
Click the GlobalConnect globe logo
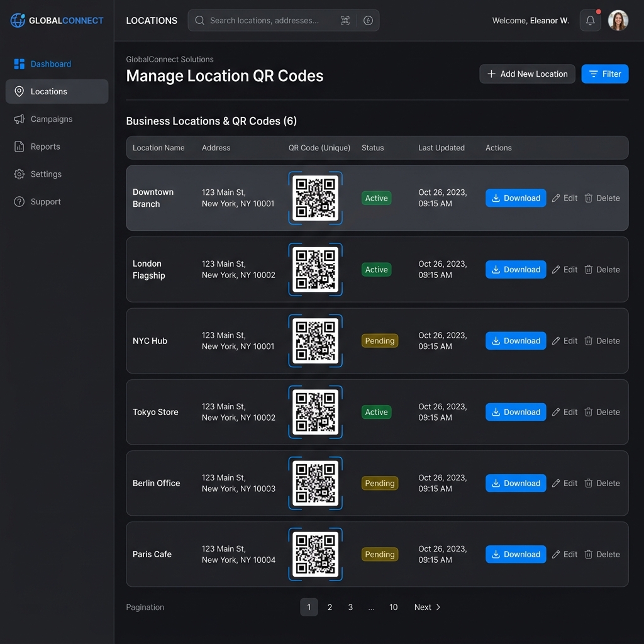click(18, 20)
